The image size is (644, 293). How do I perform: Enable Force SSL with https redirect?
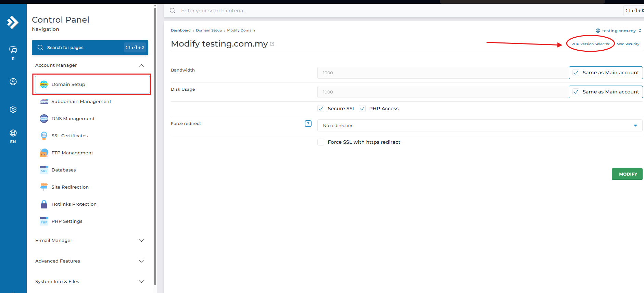point(321,142)
